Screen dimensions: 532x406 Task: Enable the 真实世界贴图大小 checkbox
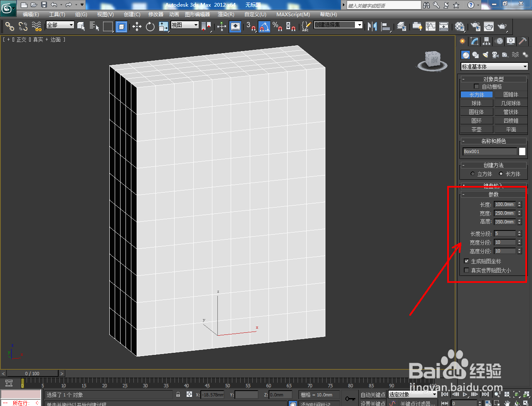tap(466, 270)
